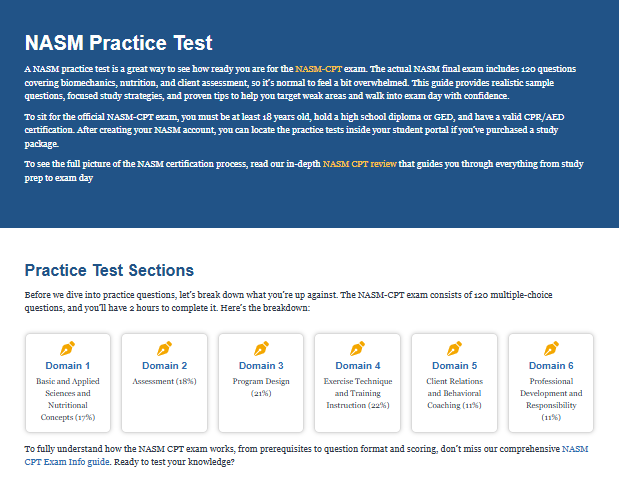
Task: Click the pen icon above Domain 5
Action: (455, 348)
